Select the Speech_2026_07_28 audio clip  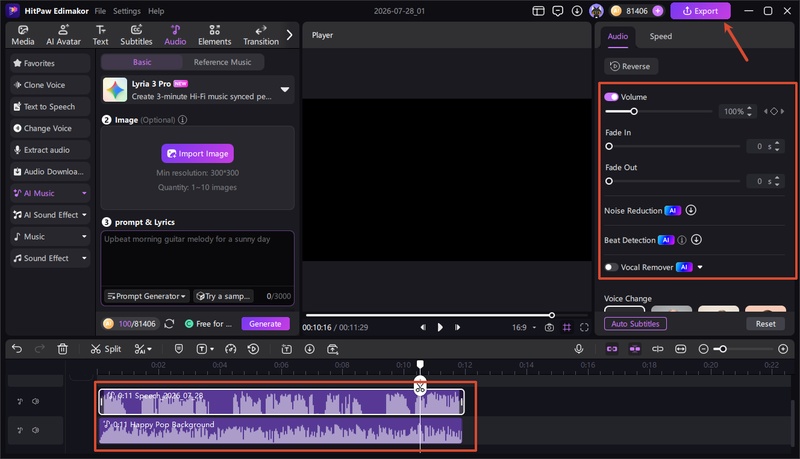point(281,402)
